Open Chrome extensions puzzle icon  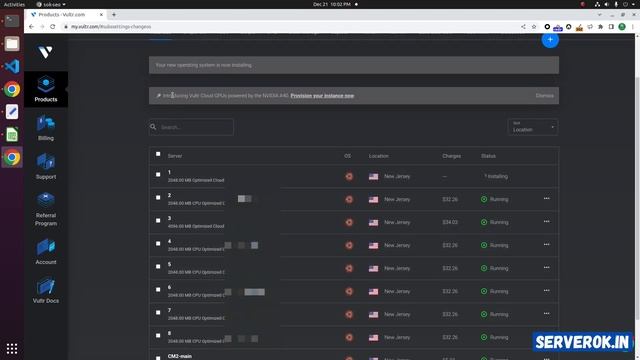click(600, 27)
